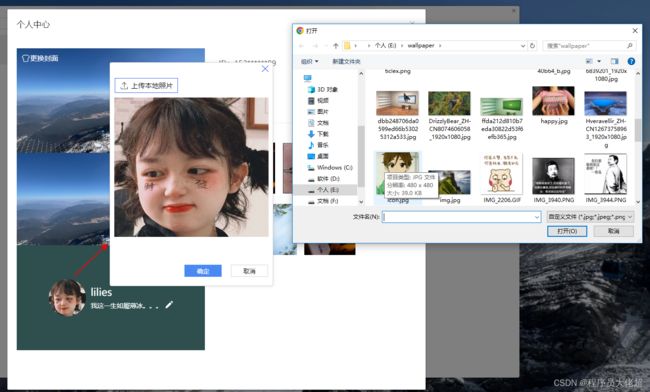The width and height of the screenshot is (650, 392).
Task: Click the lilies round avatar picture
Action: pyautogui.click(x=68, y=298)
